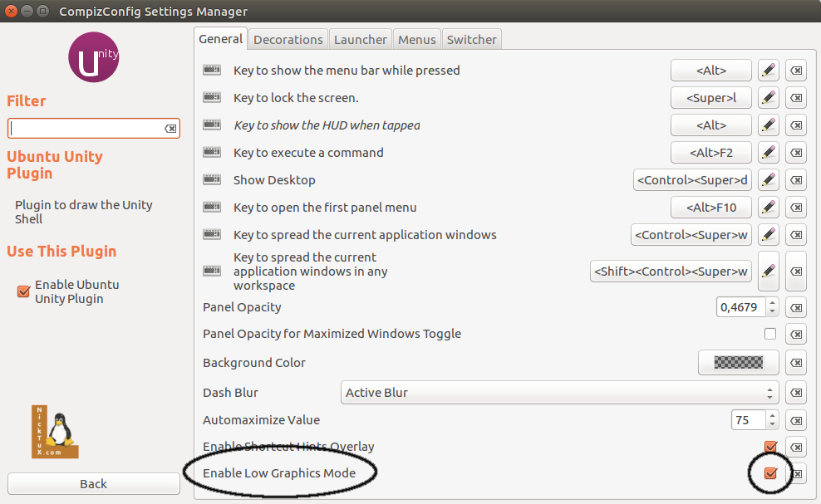Click the keyboard icon beside Key to execute a command
Screen dimensions: 821x504
[211, 153]
